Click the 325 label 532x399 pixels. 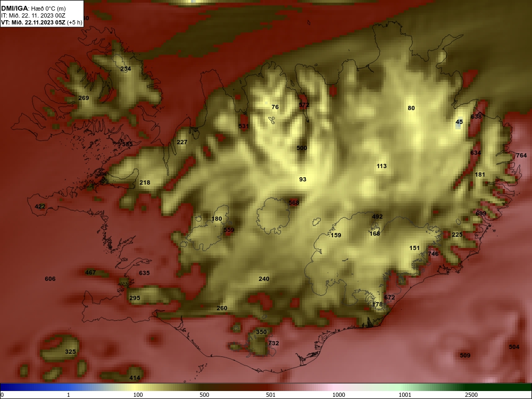tap(70, 352)
